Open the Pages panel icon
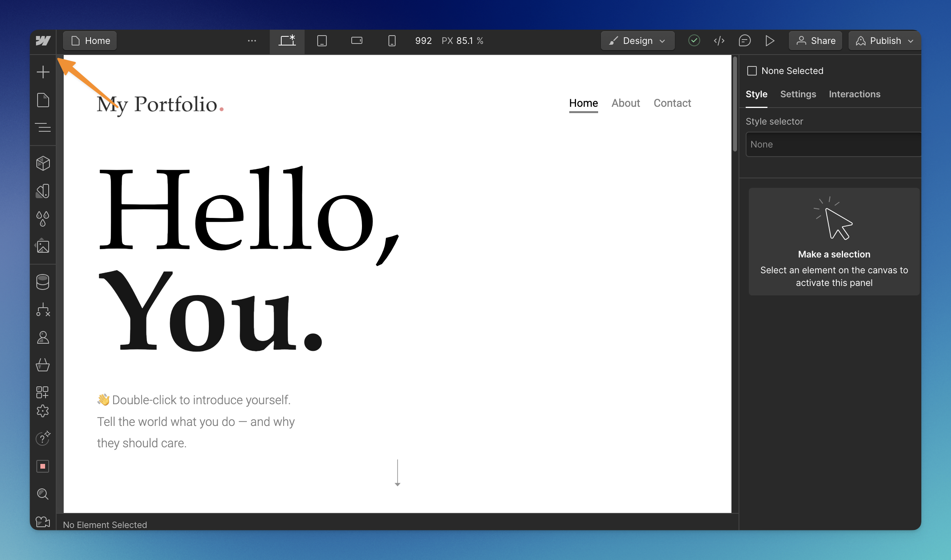951x560 pixels. coord(43,100)
